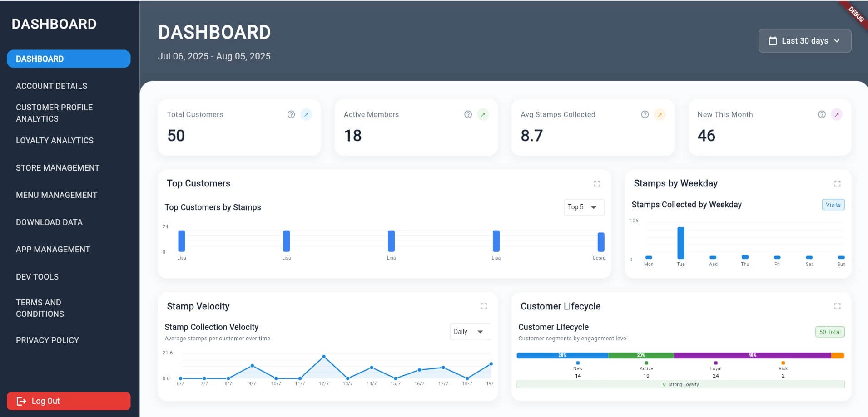The width and height of the screenshot is (868, 417).
Task: Open the help tooltip on Total Customers
Action: tap(291, 114)
